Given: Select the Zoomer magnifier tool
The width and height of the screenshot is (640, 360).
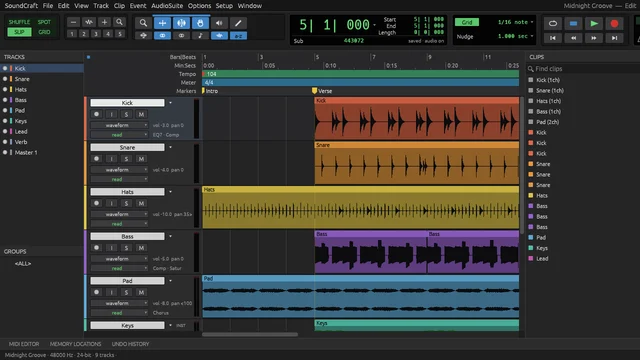Looking at the screenshot, I should [x=143, y=23].
